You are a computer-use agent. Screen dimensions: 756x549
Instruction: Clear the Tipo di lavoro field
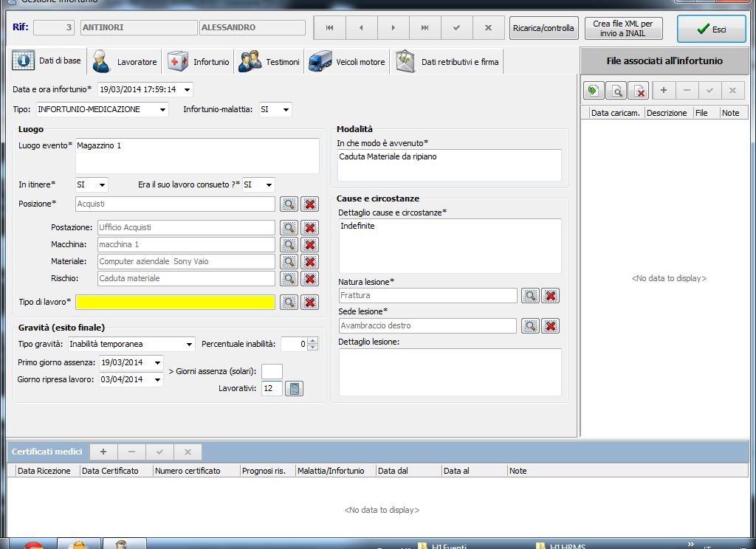click(x=310, y=302)
